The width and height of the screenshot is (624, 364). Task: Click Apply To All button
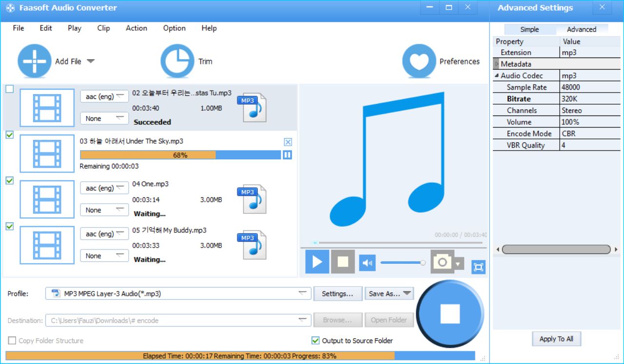[x=556, y=339]
